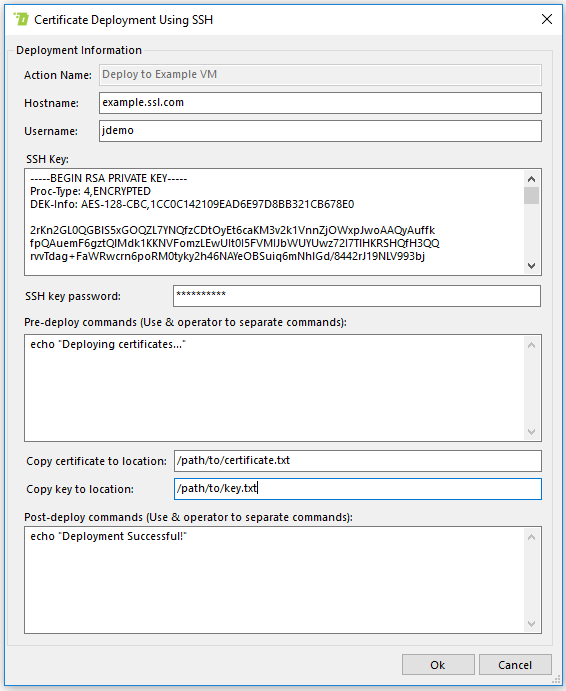Viewport: 566px width, 691px height.
Task: Click the Post-deploy commands up scroll arrow
Action: [532, 537]
